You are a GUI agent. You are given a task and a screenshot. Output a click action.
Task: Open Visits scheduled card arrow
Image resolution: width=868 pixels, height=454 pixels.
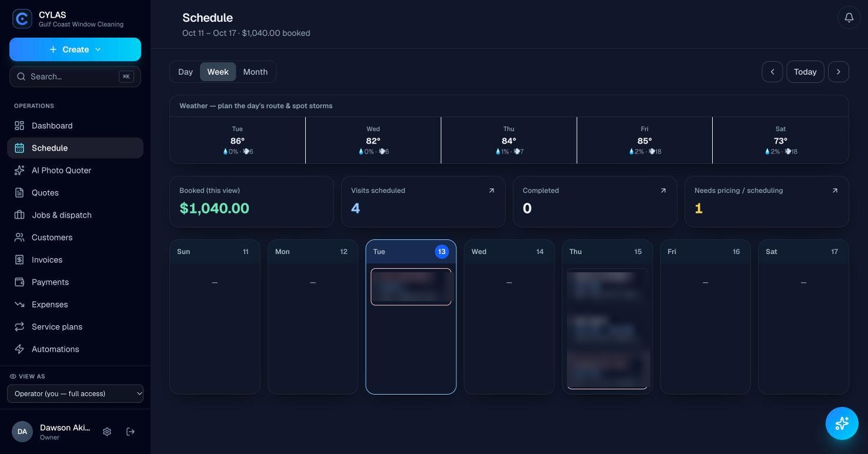492,191
